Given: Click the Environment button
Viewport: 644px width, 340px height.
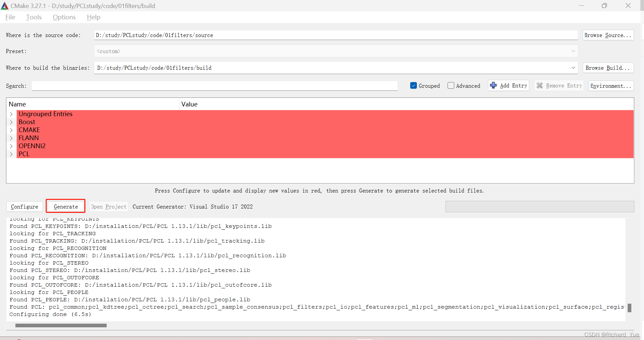Looking at the screenshot, I should (x=611, y=86).
